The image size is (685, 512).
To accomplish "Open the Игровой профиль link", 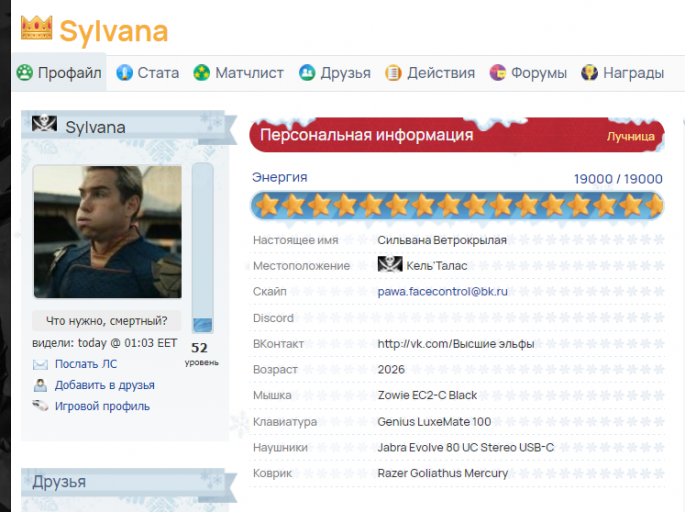I will [102, 406].
